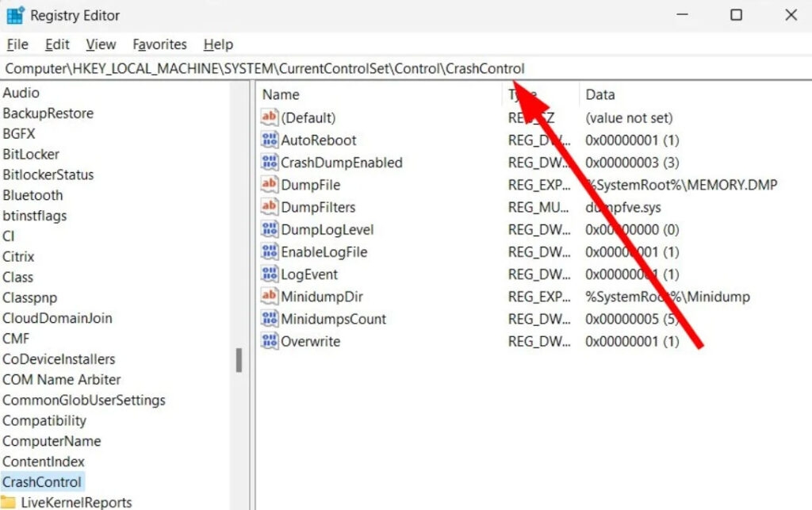The width and height of the screenshot is (812, 510).
Task: Select the CMF key
Action: [x=16, y=339]
